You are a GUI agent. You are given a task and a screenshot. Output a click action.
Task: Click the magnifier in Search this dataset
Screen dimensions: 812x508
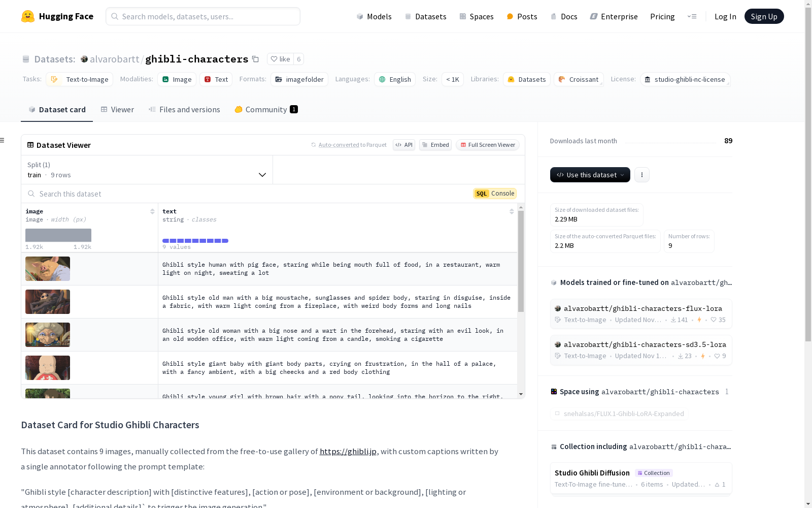(31, 194)
